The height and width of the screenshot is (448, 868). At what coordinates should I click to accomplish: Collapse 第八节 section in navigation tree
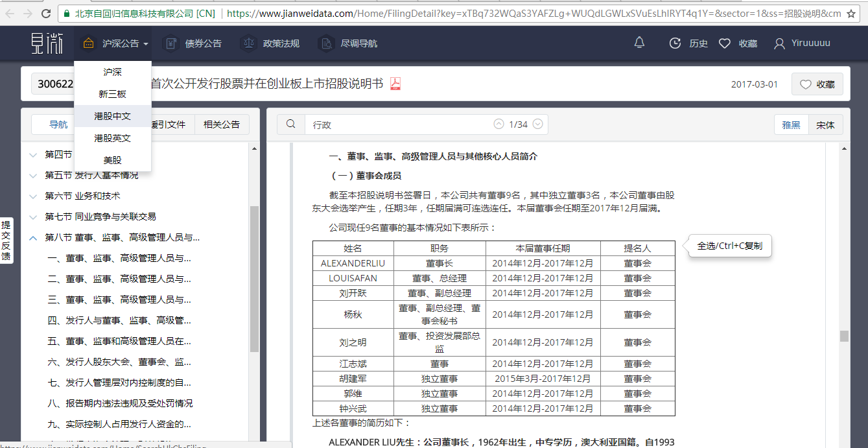pyautogui.click(x=33, y=238)
